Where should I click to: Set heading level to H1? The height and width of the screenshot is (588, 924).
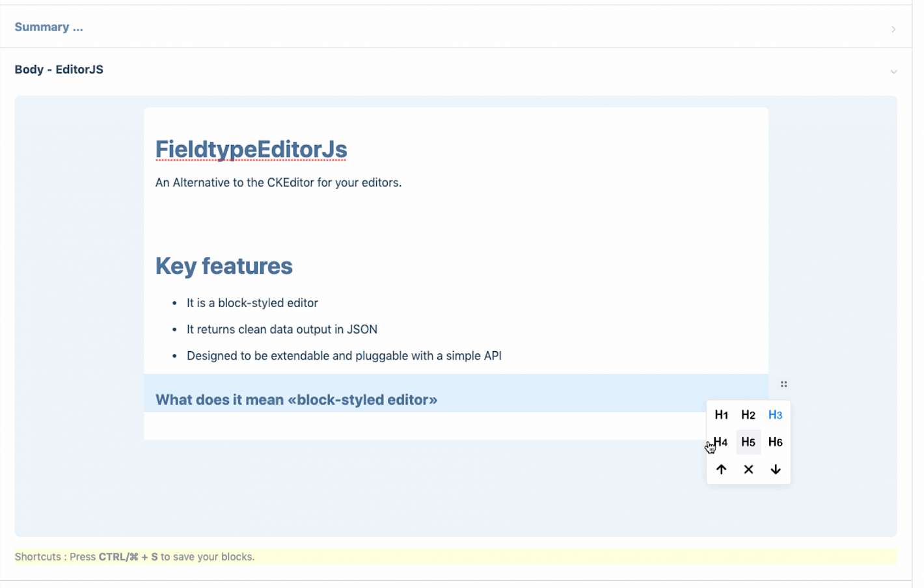[x=721, y=415]
